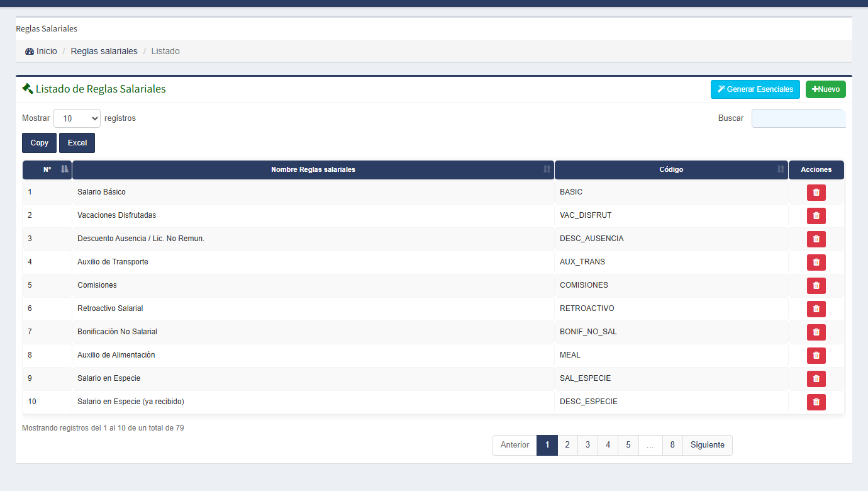Go to page 8
The height and width of the screenshot is (491, 868).
tap(672, 445)
